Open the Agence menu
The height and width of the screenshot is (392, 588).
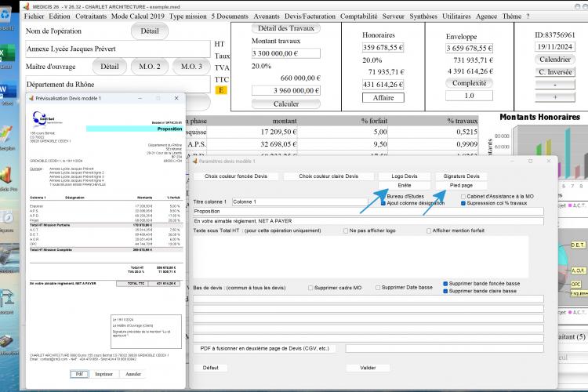point(486,16)
